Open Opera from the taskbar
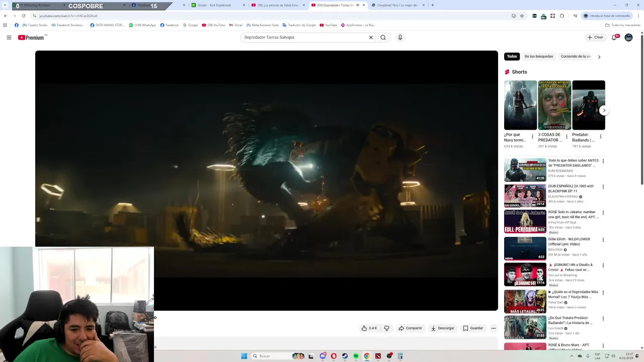Viewport: 644px width, 362px height. (x=334, y=356)
